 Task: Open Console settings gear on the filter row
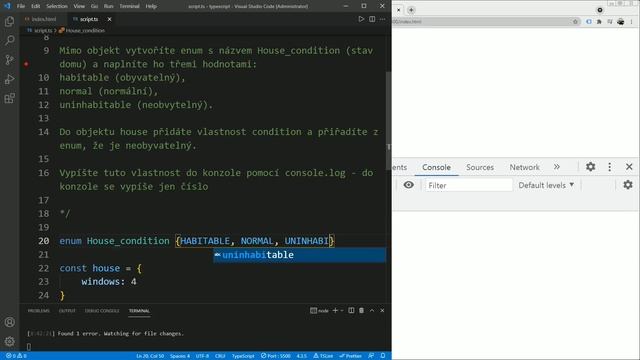click(628, 185)
